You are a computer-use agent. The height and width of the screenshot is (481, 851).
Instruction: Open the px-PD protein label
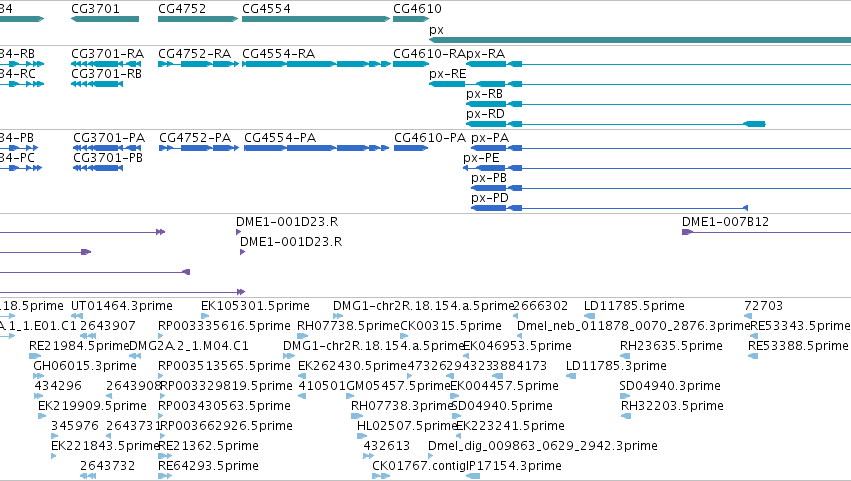click(490, 198)
